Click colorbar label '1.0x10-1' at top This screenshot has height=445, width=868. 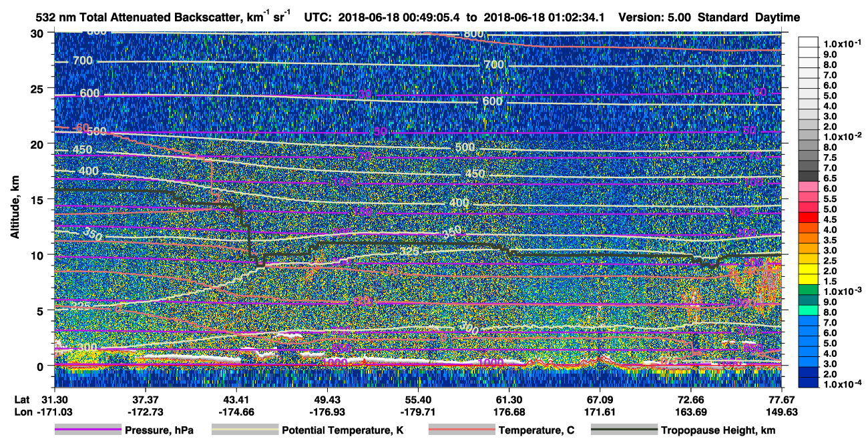pos(842,44)
